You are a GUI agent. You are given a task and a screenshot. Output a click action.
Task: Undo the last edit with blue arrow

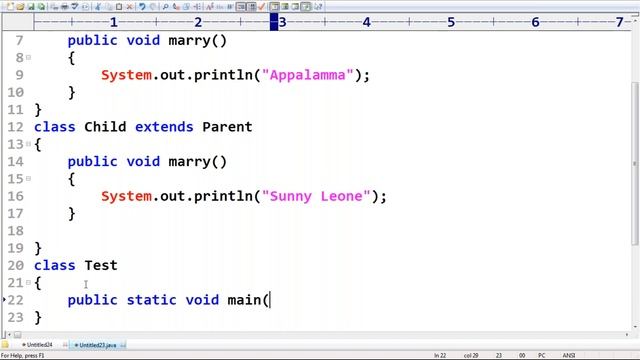[142, 7]
